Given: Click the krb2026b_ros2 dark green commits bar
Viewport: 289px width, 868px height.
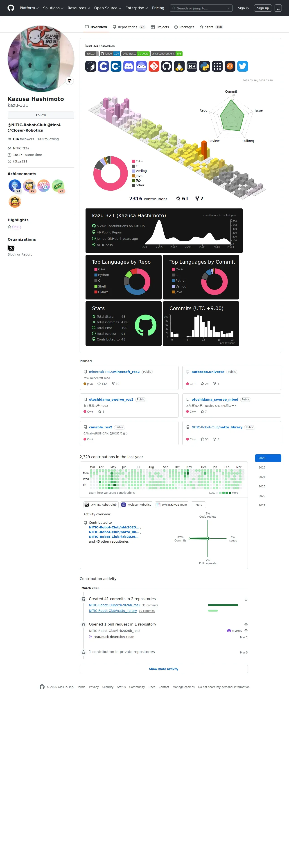Looking at the screenshot, I should 223,605.
